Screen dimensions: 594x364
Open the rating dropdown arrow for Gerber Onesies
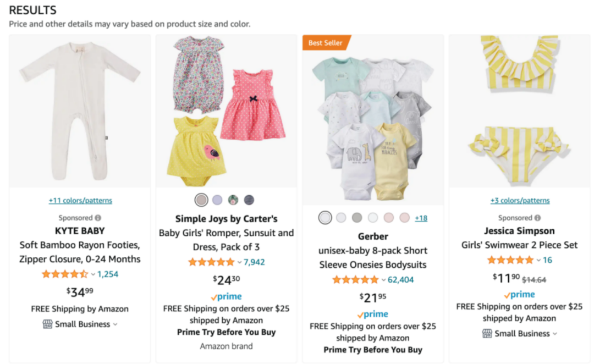[383, 280]
